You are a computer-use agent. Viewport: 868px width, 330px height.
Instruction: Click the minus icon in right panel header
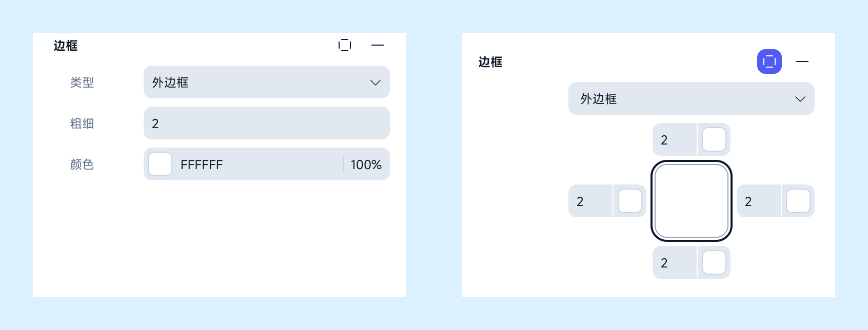click(x=802, y=61)
